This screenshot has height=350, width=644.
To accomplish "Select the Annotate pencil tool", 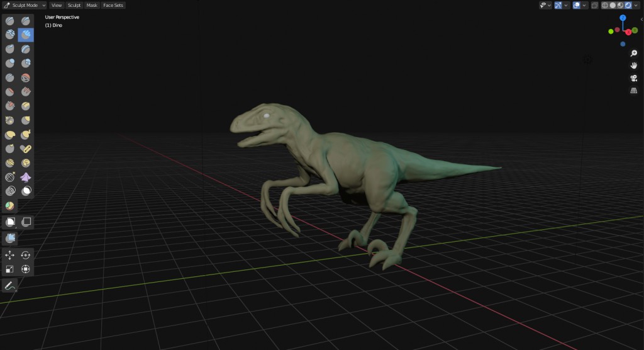I will coord(10,286).
